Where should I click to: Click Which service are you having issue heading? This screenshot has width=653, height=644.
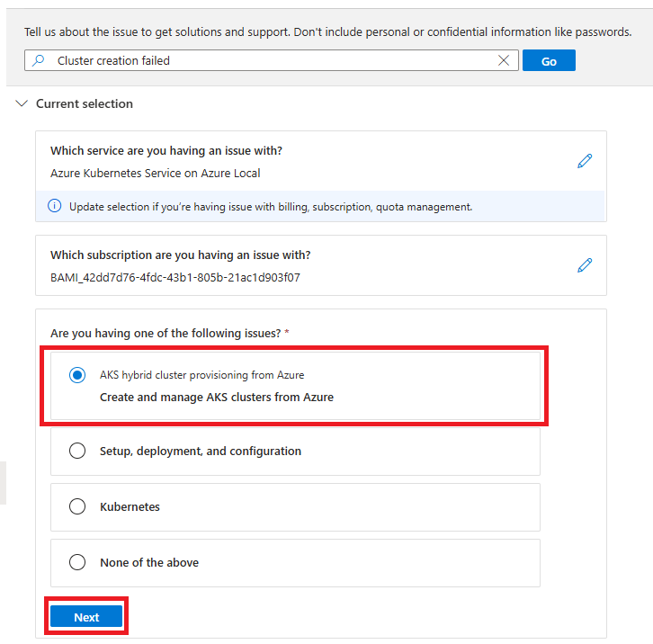pos(173,151)
